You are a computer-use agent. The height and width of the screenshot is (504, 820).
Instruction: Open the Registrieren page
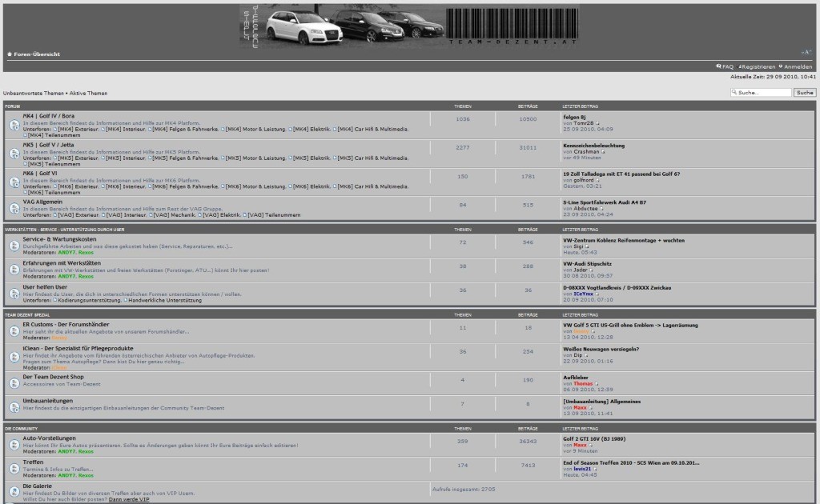click(x=757, y=66)
